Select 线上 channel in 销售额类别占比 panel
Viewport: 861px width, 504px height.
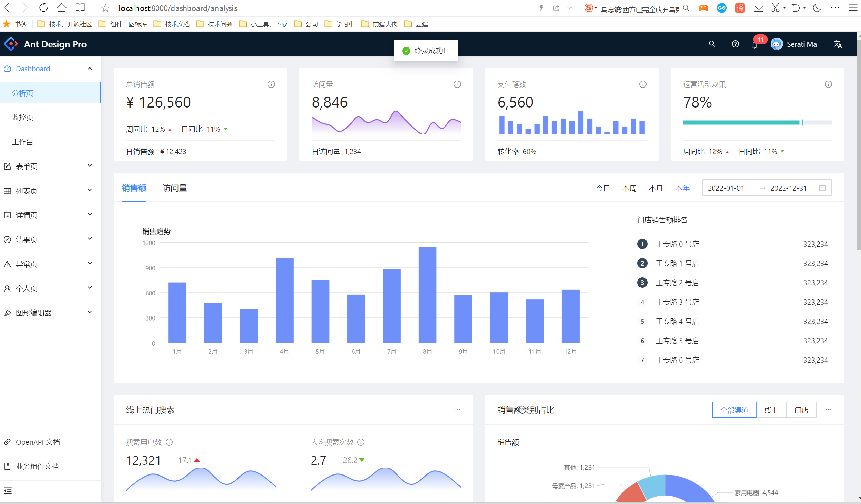771,410
